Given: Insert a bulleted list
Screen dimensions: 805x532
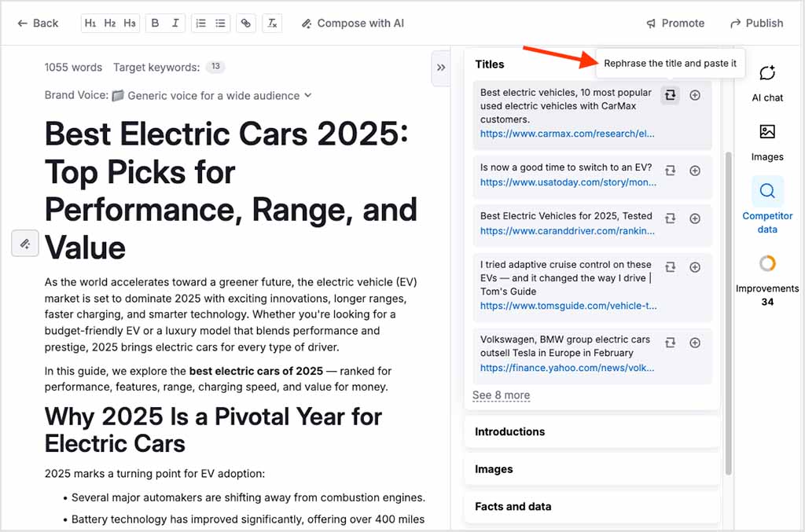Looking at the screenshot, I should click(x=220, y=23).
